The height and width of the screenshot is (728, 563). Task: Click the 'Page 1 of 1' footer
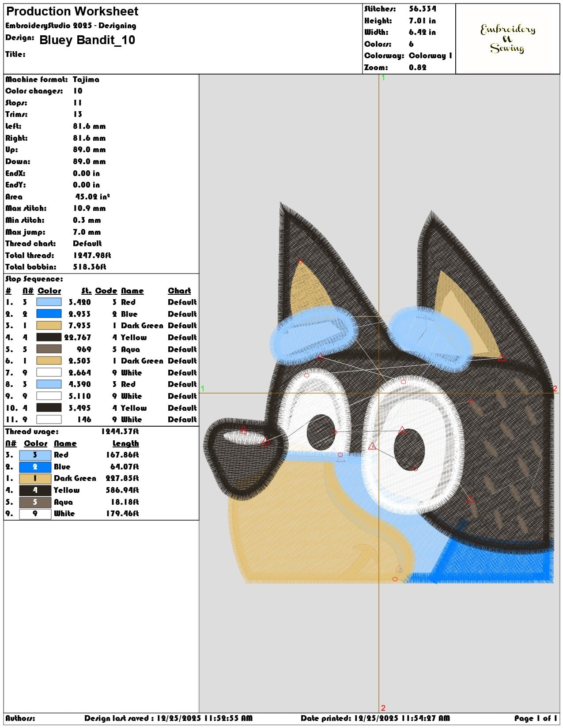[535, 718]
